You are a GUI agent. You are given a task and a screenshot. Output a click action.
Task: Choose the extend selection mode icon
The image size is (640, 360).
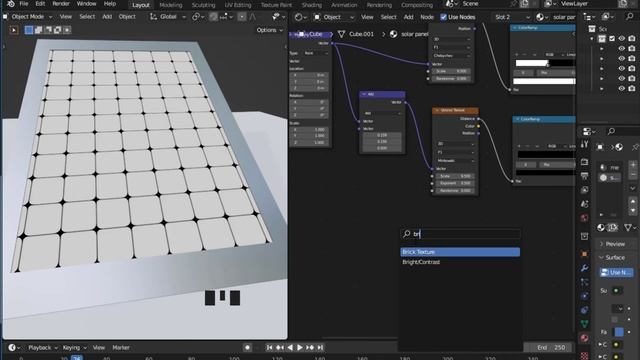[x=38, y=30]
